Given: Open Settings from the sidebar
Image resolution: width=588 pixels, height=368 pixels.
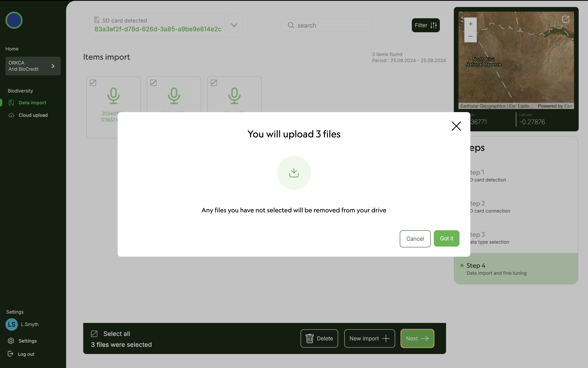Looking at the screenshot, I should 28,341.
